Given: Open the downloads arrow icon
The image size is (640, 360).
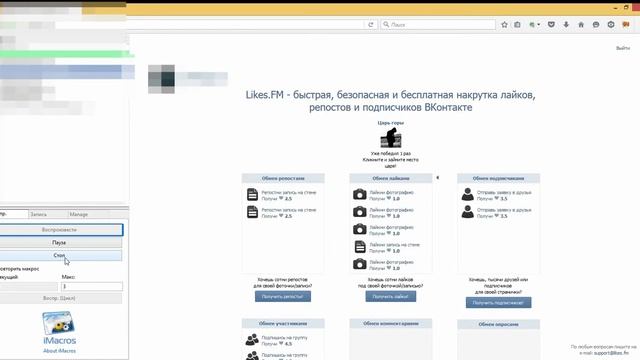Looking at the screenshot, I should click(x=566, y=24).
